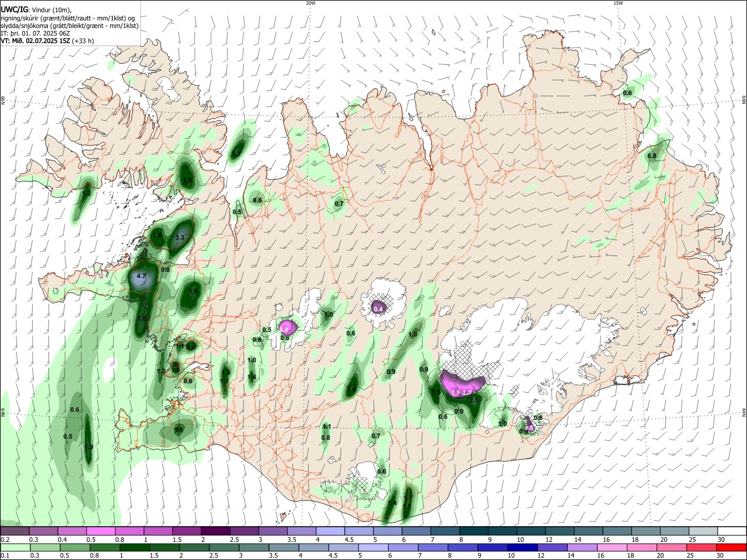
Task: Click the '20W' longitude label
Action: pyautogui.click(x=310, y=3)
